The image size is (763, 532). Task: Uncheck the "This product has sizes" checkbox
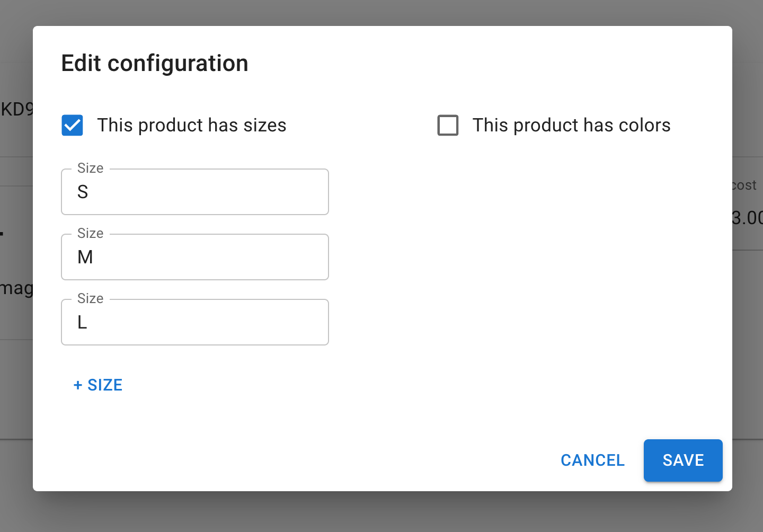[x=73, y=126]
